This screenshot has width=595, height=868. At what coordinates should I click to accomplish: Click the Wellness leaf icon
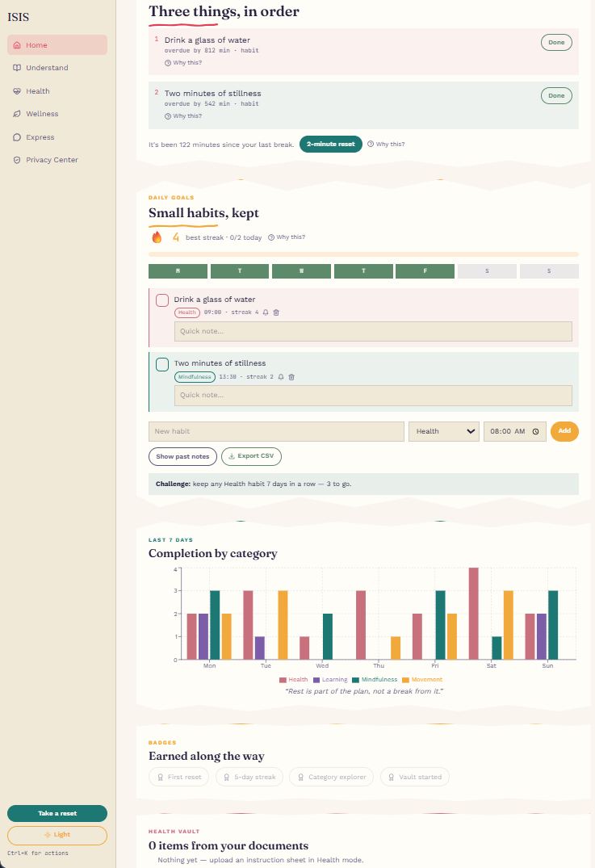[17, 114]
